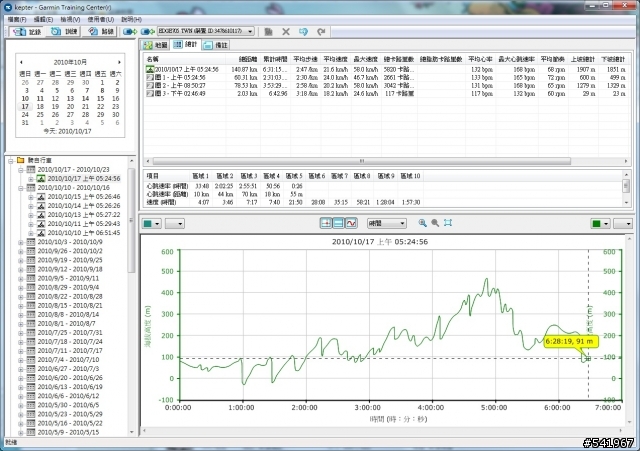Open the empty left-axis data dropdown
The width and height of the screenshot is (640, 451).
pos(175,224)
